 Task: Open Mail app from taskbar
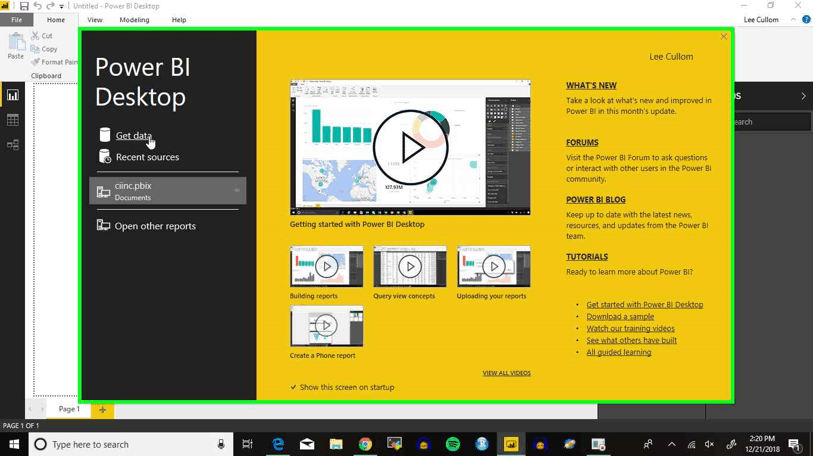307,445
